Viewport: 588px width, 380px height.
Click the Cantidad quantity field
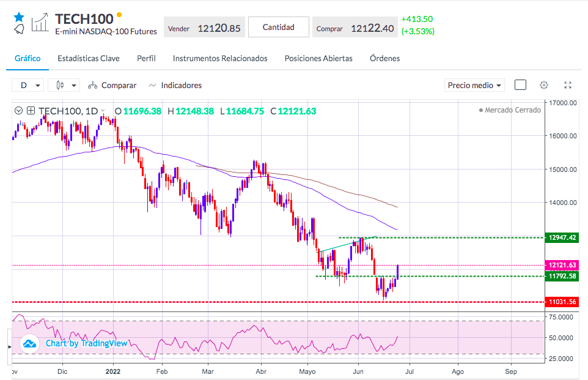click(279, 27)
